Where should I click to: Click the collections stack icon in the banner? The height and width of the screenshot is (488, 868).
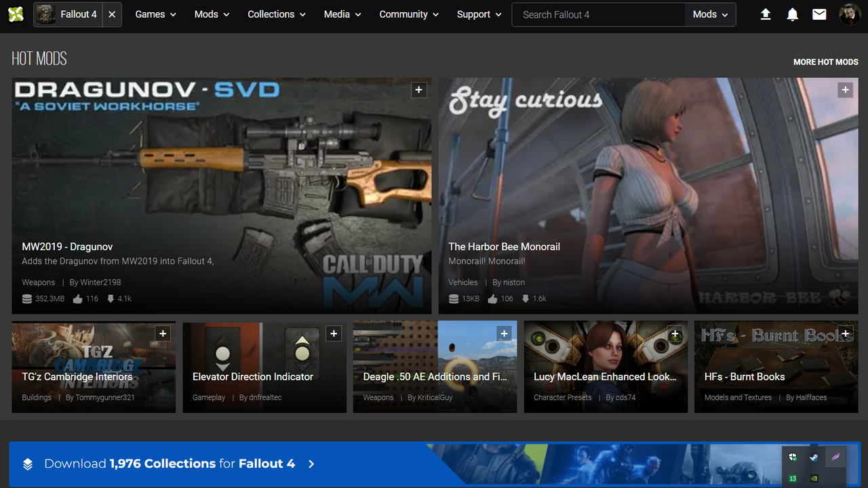click(28, 464)
